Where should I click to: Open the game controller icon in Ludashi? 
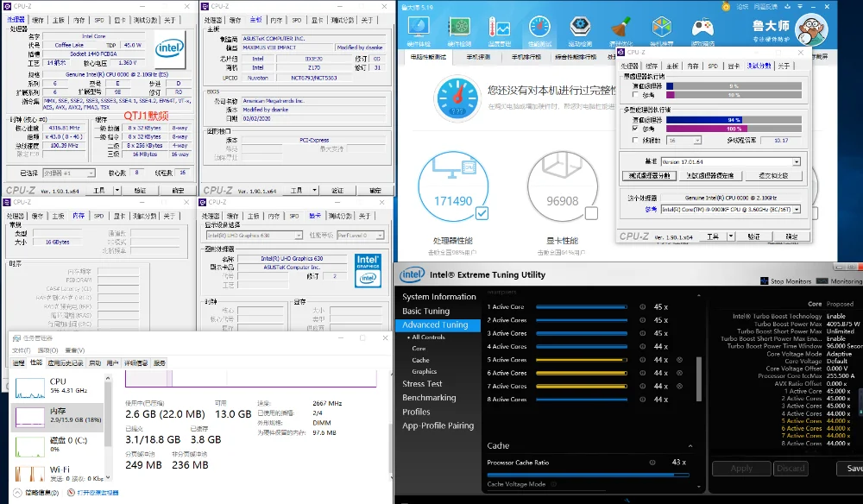point(702,28)
